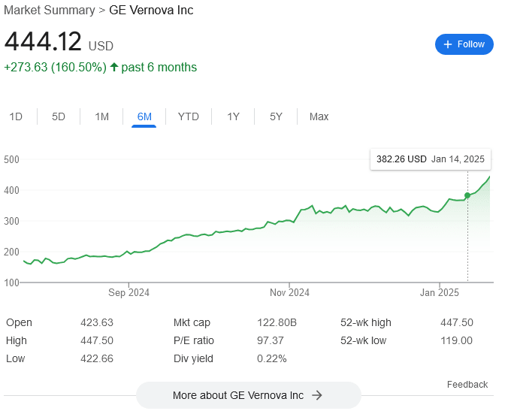
Task: Select the 1M range tab
Action: pos(102,116)
